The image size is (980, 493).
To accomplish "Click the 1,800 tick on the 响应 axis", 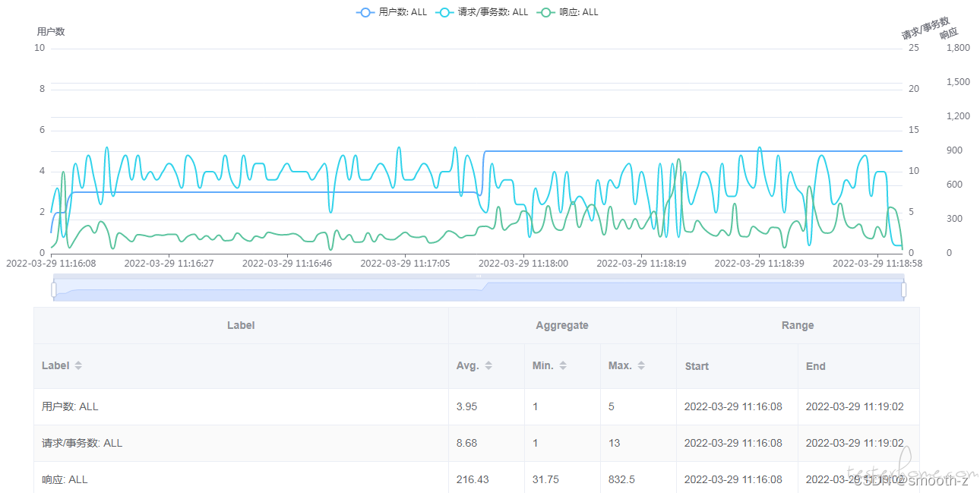I will (x=959, y=48).
